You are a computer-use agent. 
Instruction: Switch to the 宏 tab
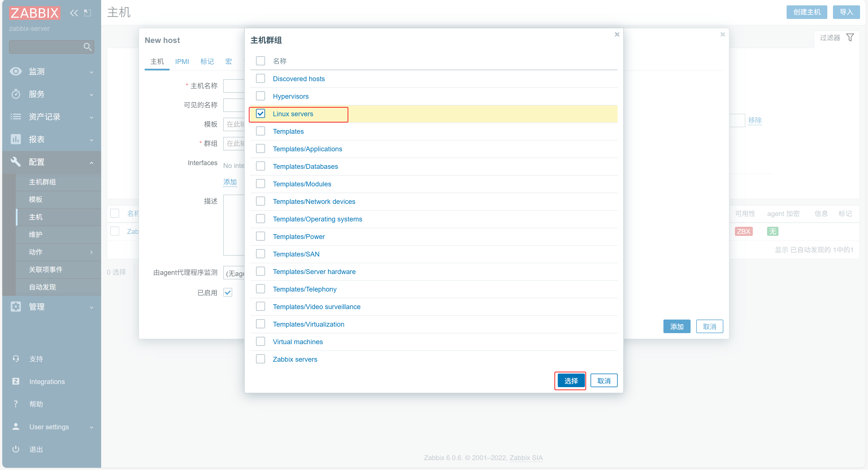[x=229, y=61]
